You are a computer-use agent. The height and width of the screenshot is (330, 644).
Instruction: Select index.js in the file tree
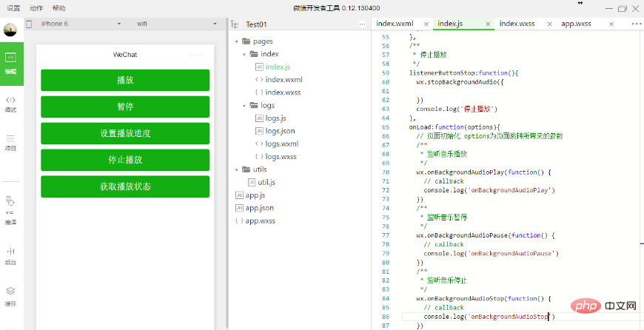tap(278, 67)
